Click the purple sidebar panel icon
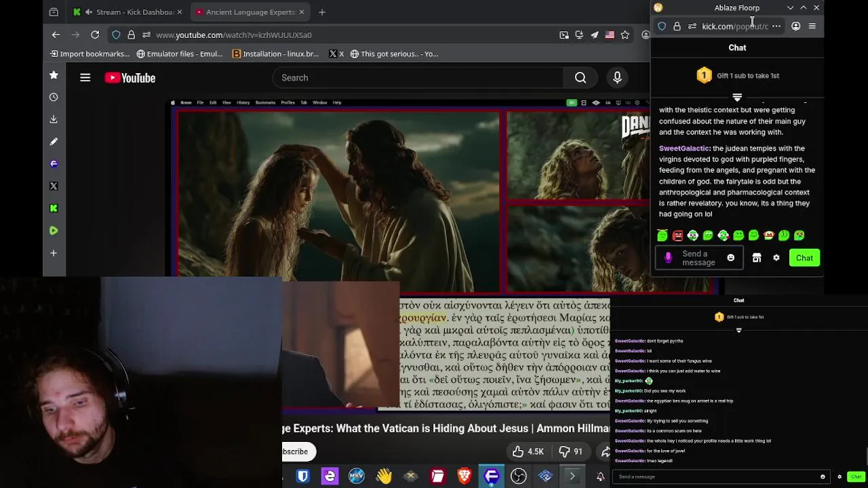 click(x=54, y=163)
